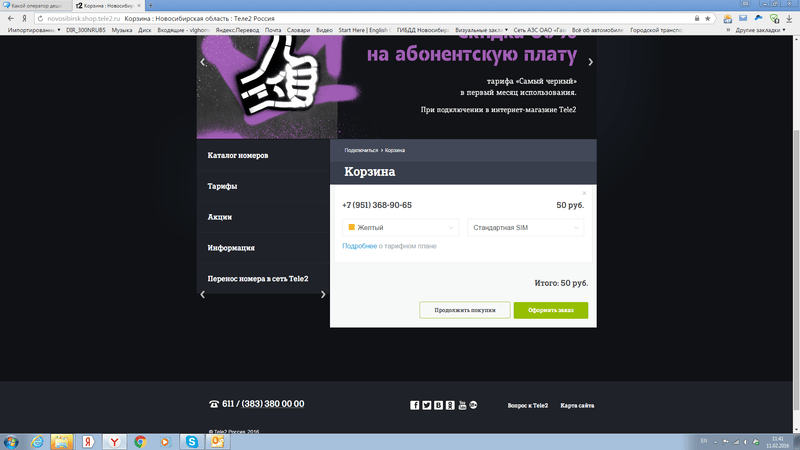Go back with the browser back arrow
The image size is (800, 450).
pyautogui.click(x=11, y=18)
